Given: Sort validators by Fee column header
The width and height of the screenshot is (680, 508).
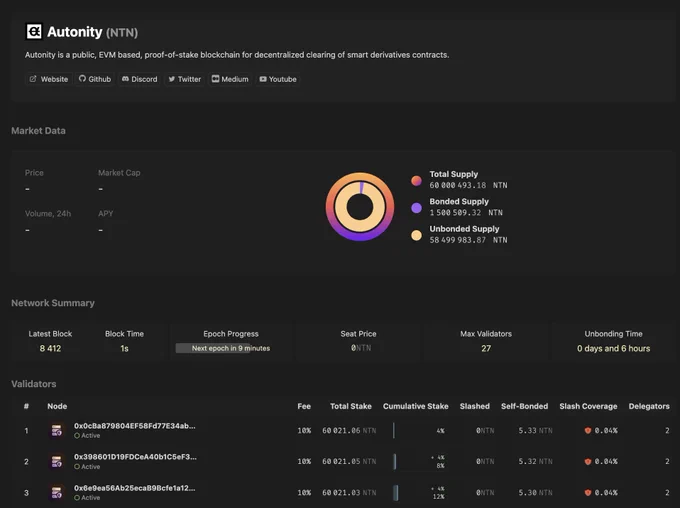Looking at the screenshot, I should pyautogui.click(x=304, y=406).
